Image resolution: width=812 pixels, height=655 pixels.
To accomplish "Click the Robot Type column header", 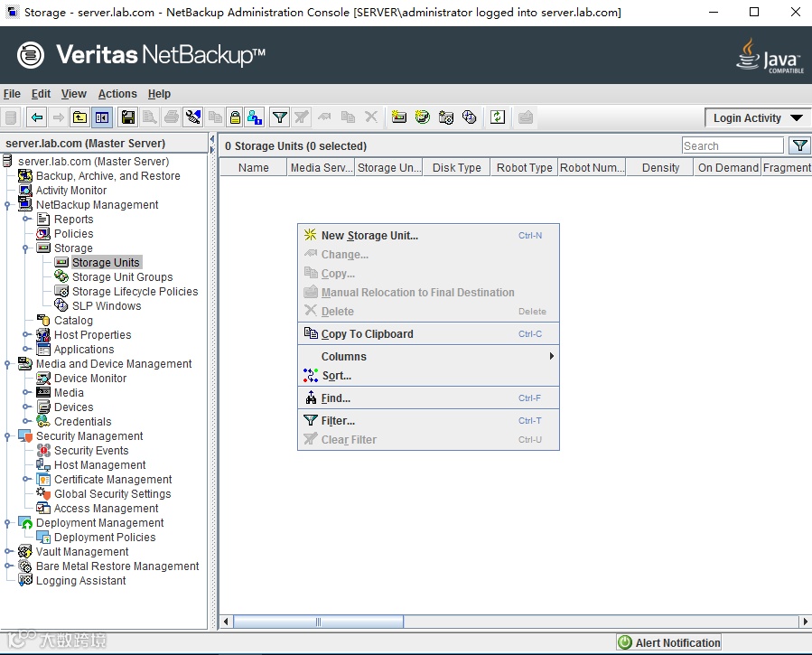I will tap(524, 168).
